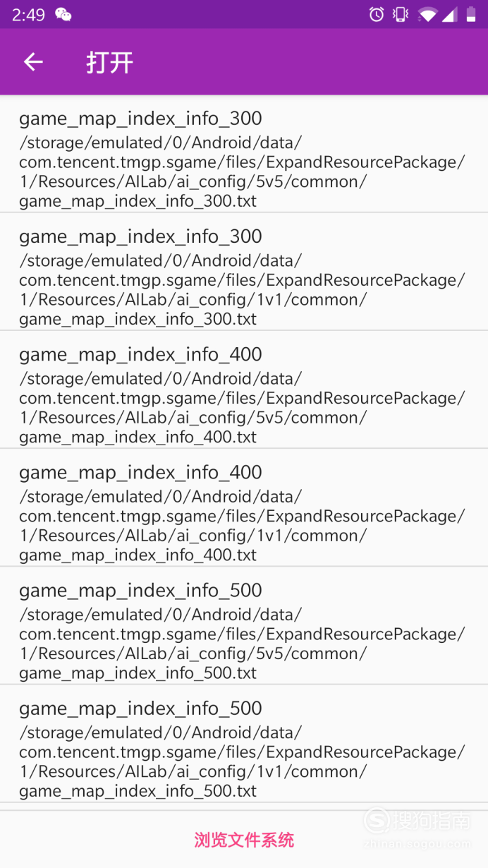Tap the 打开 title text
This screenshot has height=868, width=488.
tap(109, 62)
